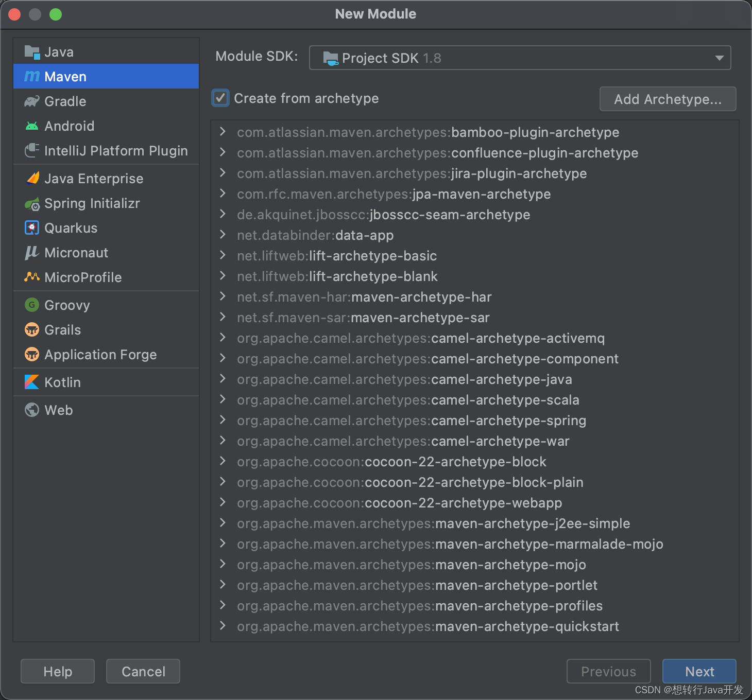Select Gradle module type

[x=106, y=101]
